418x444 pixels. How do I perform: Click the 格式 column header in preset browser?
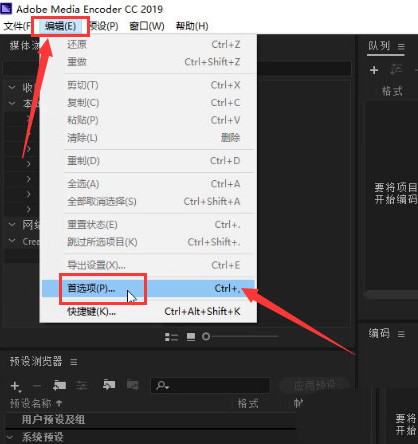point(248,404)
